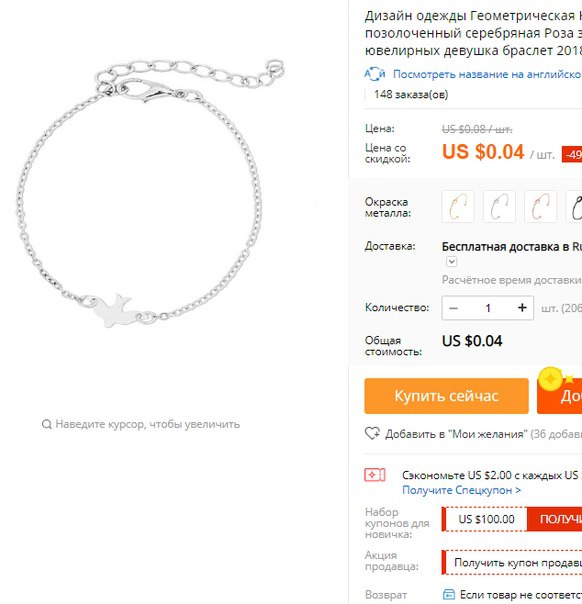
Task: Click the red ПОЛУЧИТЬ coupon button
Action: pyautogui.click(x=555, y=519)
